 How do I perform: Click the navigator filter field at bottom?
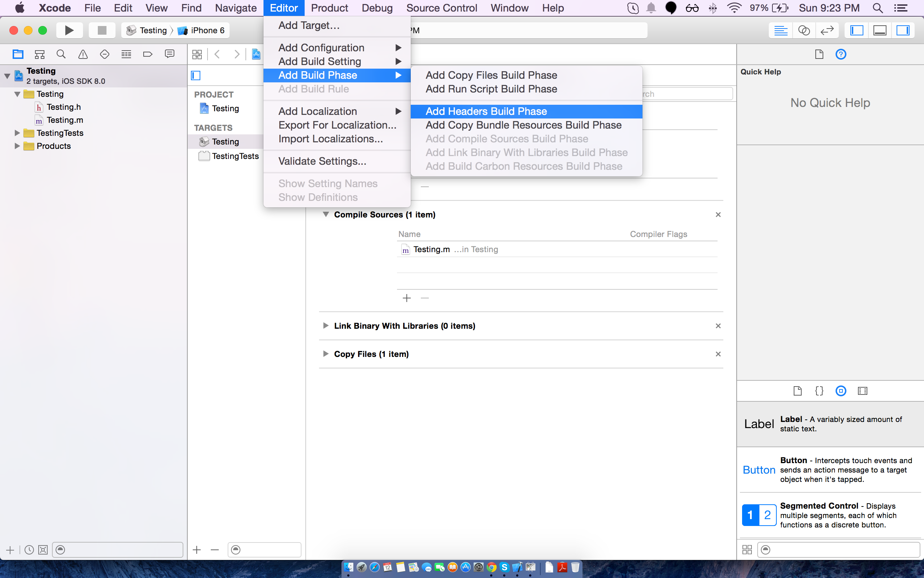point(118,550)
